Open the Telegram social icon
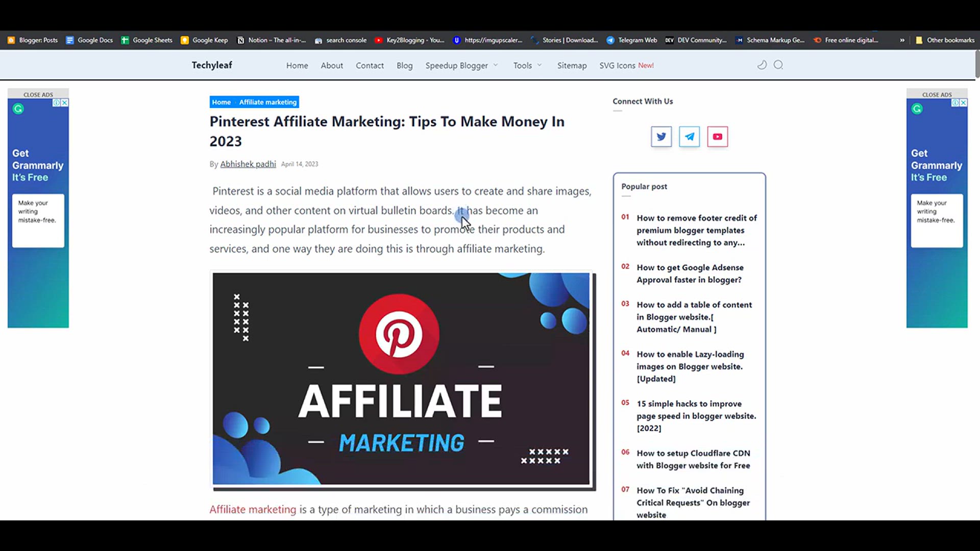 point(689,137)
